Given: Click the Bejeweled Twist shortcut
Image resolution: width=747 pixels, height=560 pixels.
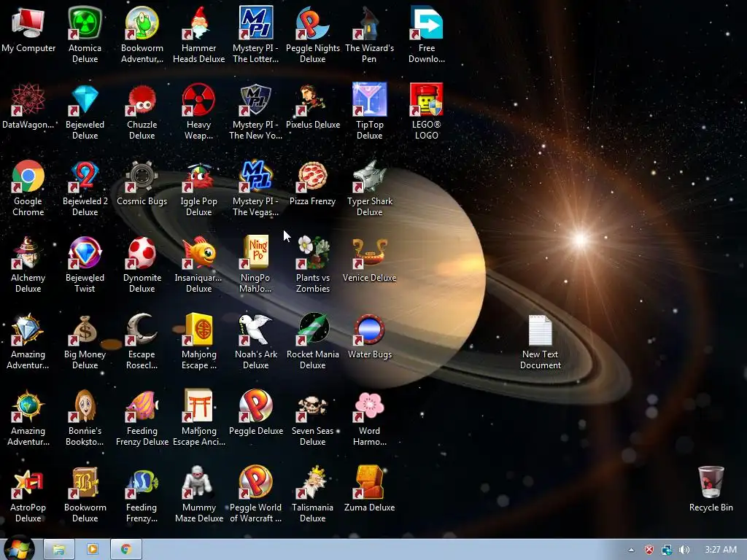Looking at the screenshot, I should [85, 253].
